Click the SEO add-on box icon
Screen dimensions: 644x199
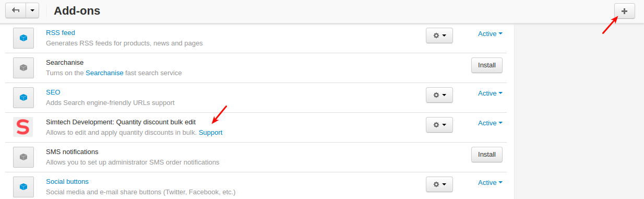(x=23, y=97)
